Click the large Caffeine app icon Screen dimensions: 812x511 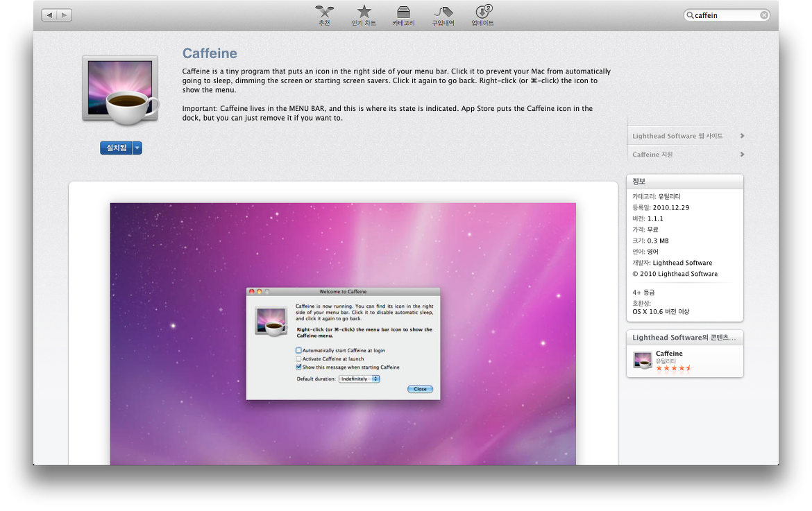[120, 91]
